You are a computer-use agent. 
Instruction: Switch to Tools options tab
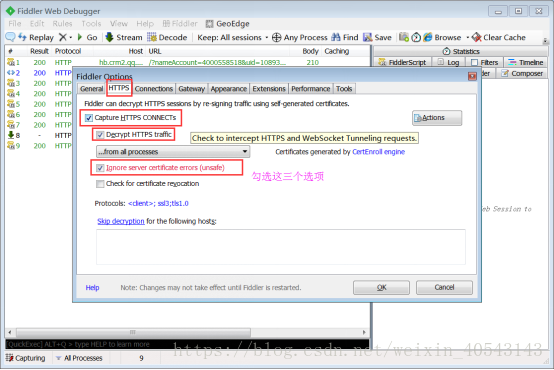pos(344,89)
